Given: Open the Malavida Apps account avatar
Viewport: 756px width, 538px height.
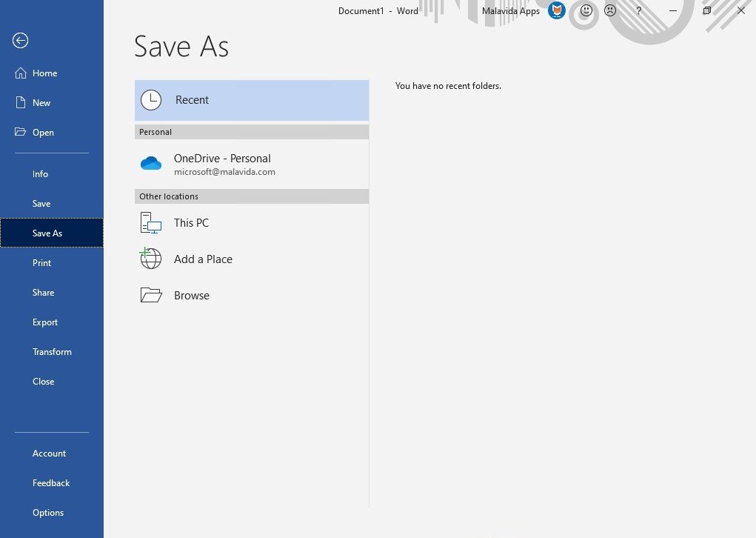Looking at the screenshot, I should [556, 10].
